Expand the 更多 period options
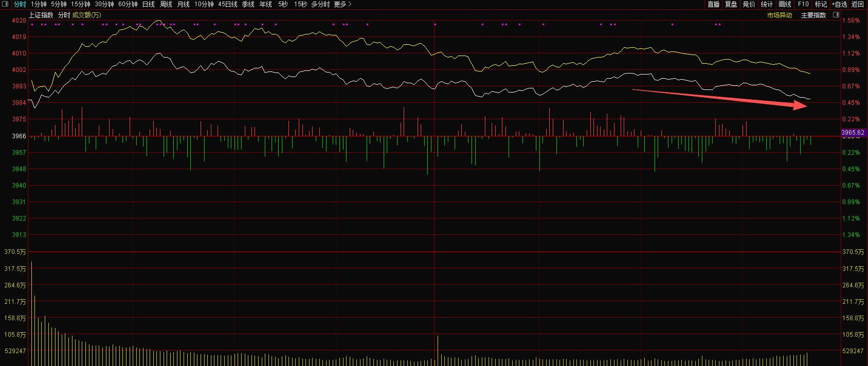868x366 pixels. tap(342, 4)
